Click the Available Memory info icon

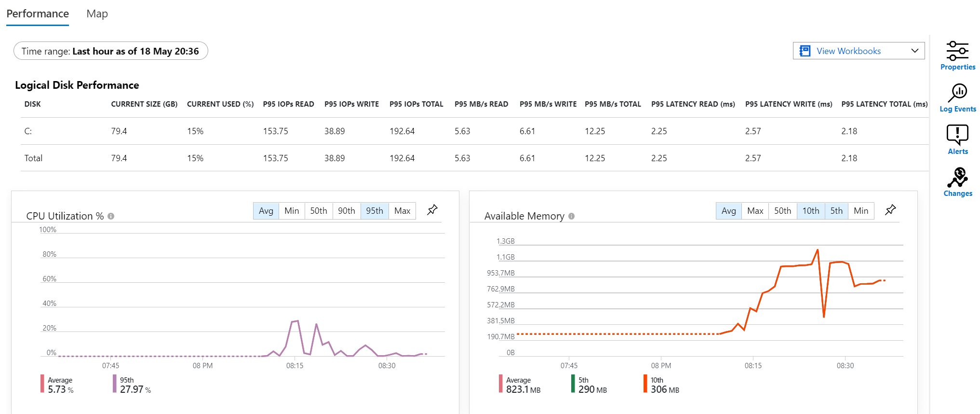571,216
